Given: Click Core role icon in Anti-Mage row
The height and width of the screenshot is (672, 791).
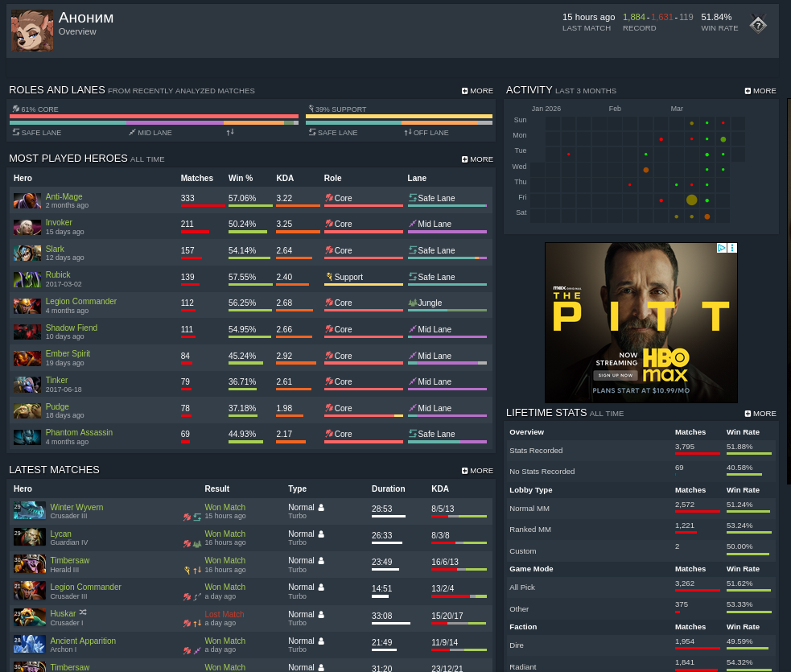Looking at the screenshot, I should 329,198.
